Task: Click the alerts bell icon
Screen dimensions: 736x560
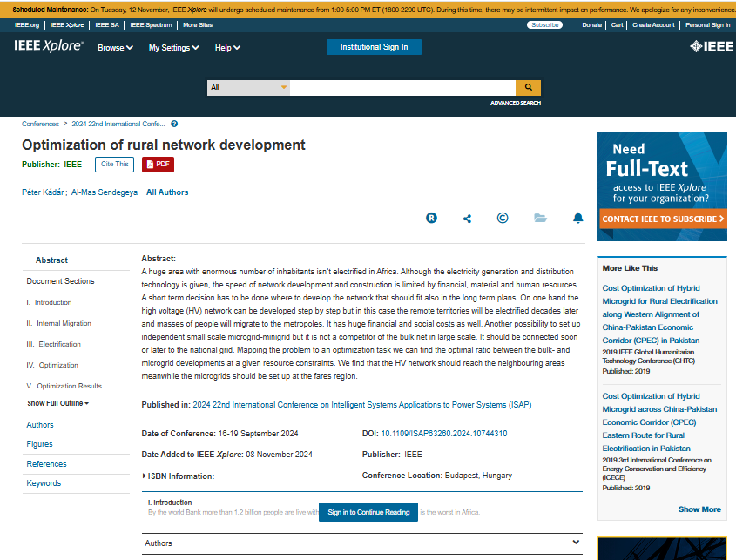Action: tap(577, 218)
